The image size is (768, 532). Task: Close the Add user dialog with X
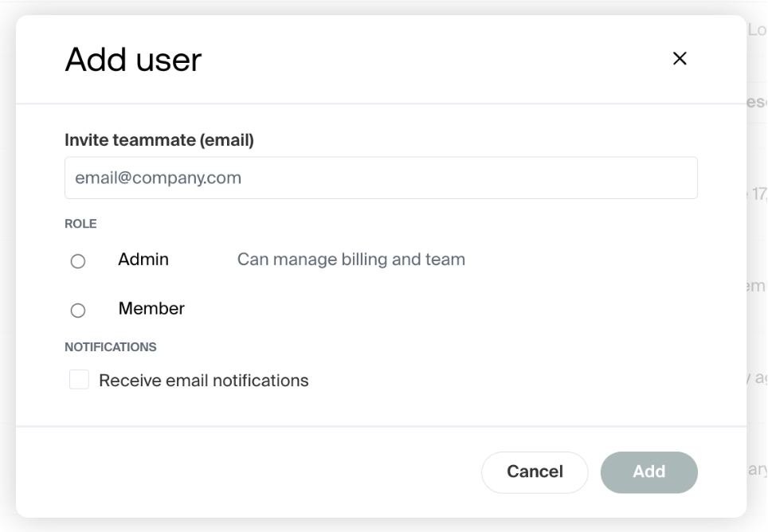pyautogui.click(x=680, y=58)
